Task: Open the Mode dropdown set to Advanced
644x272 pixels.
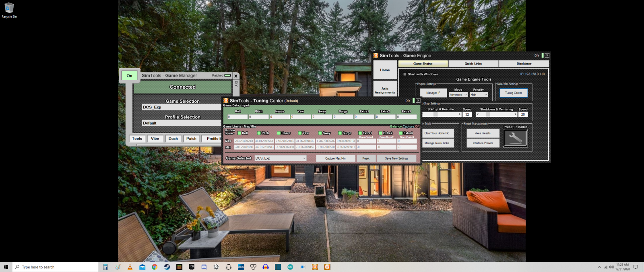Action: click(458, 95)
